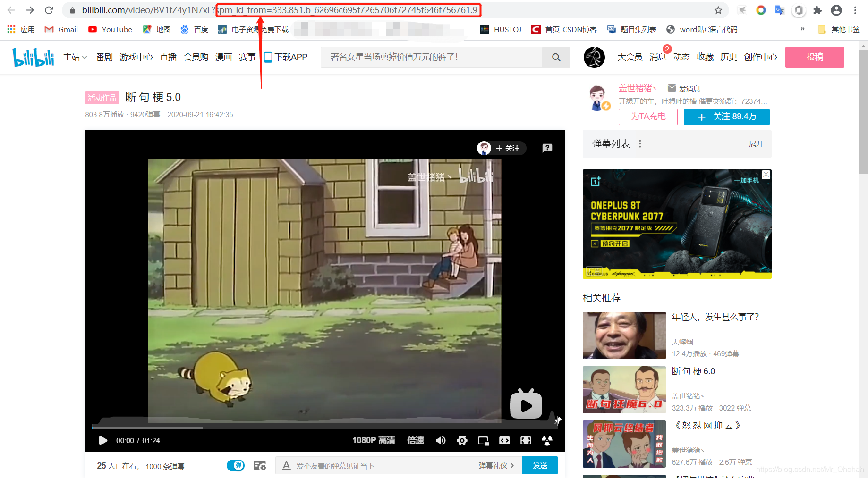868x478 pixels.
Task: Focus the bilibili search box
Action: [432, 57]
